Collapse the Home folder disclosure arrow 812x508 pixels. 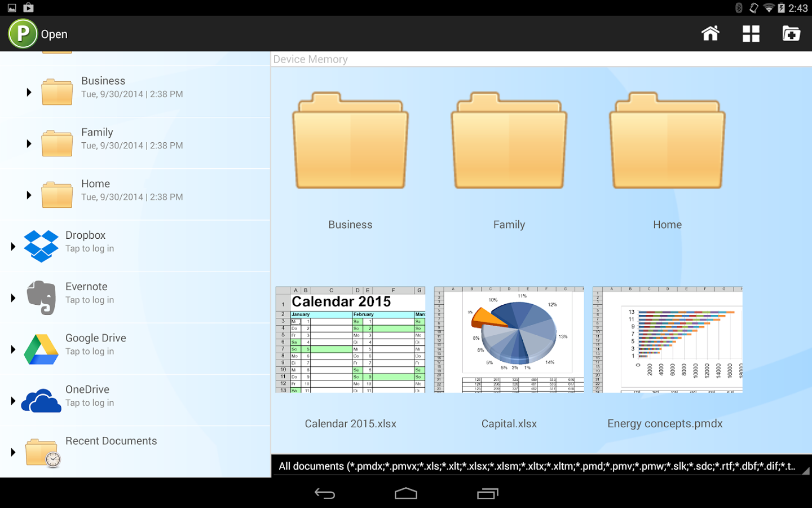[29, 195]
